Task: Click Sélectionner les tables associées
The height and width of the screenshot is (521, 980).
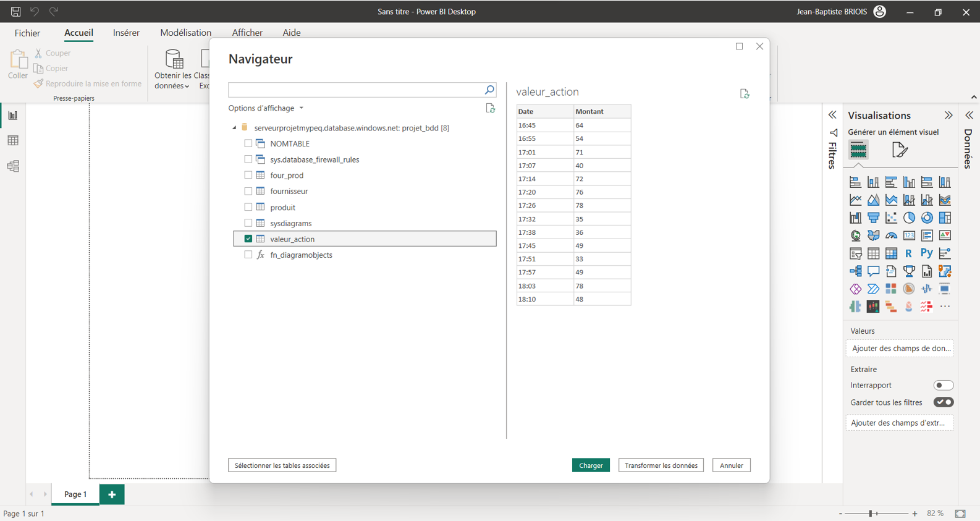Action: click(x=282, y=465)
